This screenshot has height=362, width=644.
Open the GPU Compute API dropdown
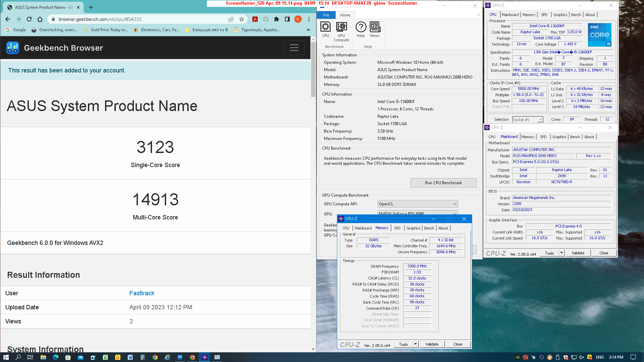point(417,204)
